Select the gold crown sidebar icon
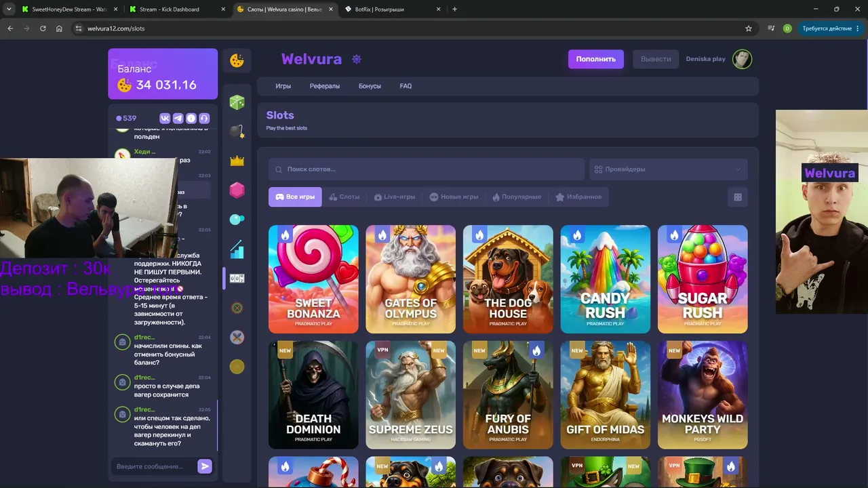 [237, 161]
